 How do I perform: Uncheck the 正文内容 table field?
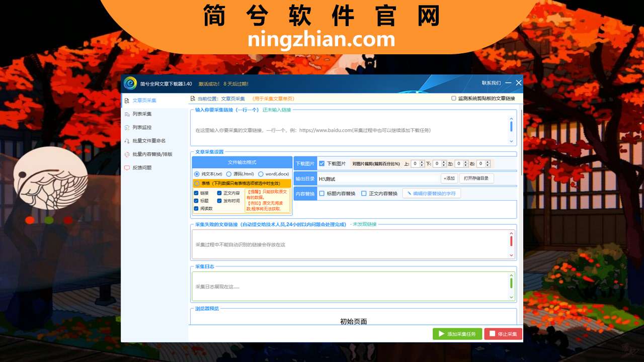[x=219, y=193]
